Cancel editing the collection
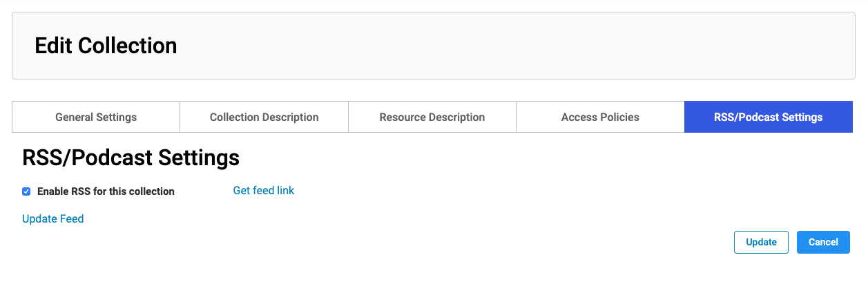This screenshot has height=291, width=868. pos(823,242)
